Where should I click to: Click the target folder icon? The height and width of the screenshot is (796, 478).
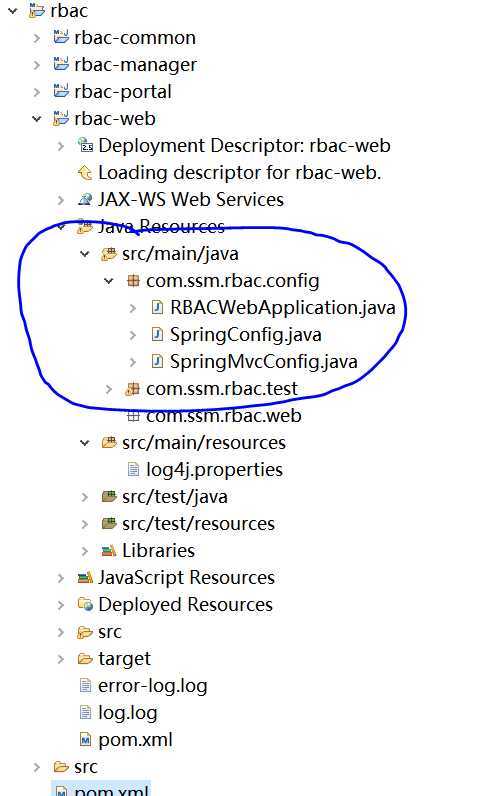pyautogui.click(x=85, y=658)
